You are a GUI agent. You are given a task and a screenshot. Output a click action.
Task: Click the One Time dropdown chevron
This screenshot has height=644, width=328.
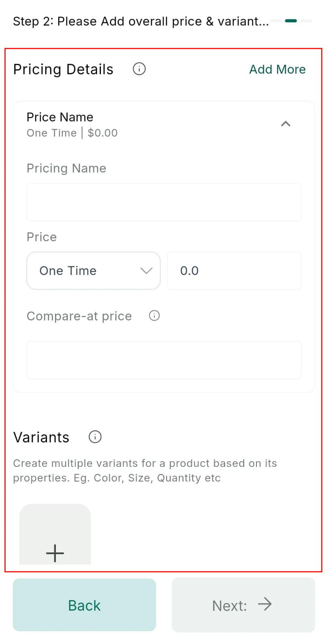pyautogui.click(x=146, y=271)
